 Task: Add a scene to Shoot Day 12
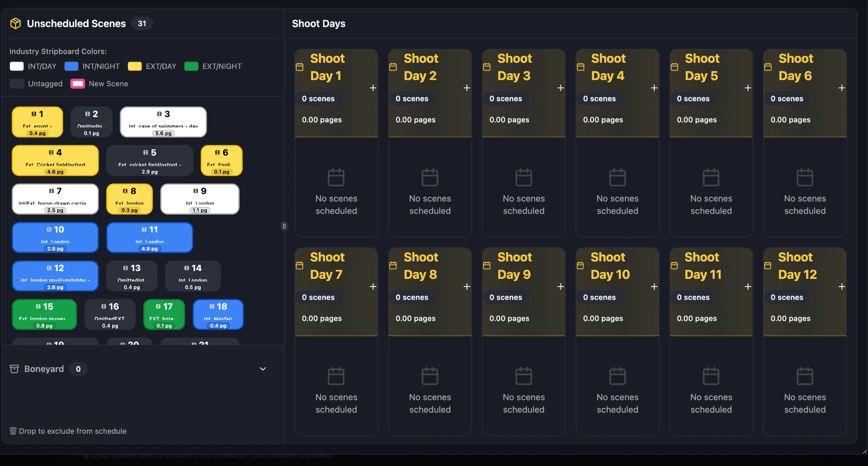(842, 287)
